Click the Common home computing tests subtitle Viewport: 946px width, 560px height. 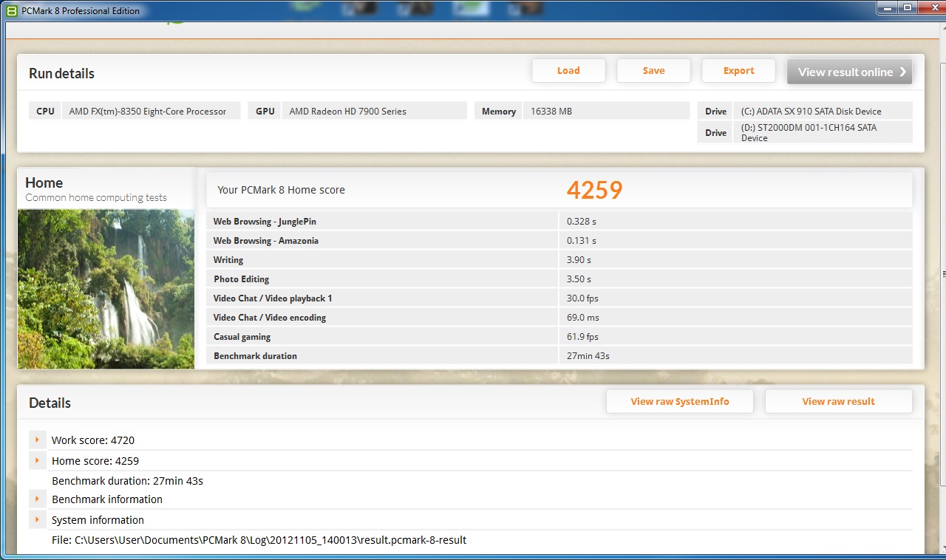[x=96, y=197]
